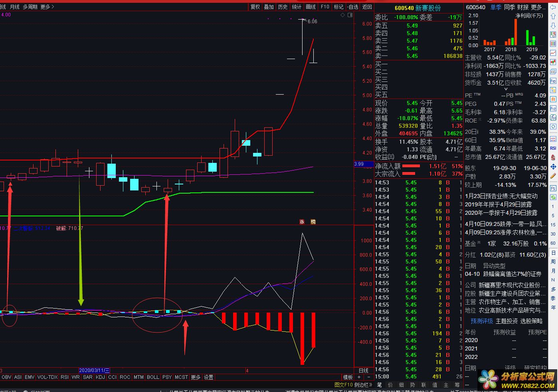Image resolution: width=558 pixels, height=392 pixels.
Task: Click the back arrow icon in right sidebar
Action: [553, 7]
